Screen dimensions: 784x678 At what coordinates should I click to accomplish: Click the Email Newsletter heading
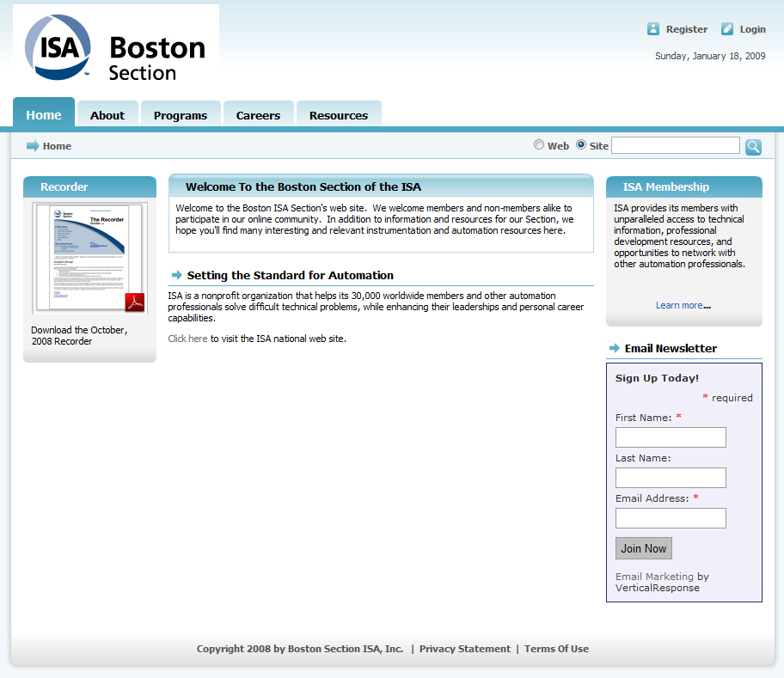tap(671, 348)
